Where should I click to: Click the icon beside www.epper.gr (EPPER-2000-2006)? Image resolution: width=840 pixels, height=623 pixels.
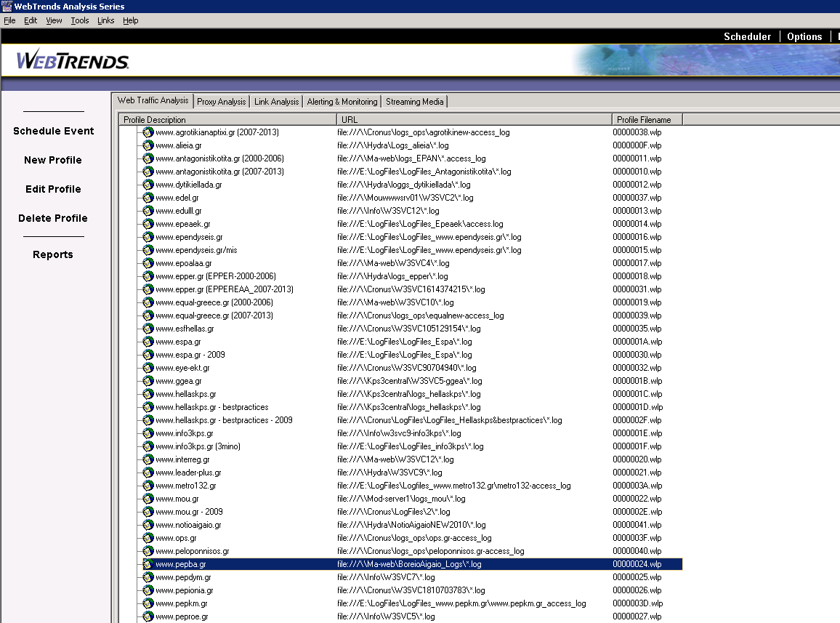148,276
